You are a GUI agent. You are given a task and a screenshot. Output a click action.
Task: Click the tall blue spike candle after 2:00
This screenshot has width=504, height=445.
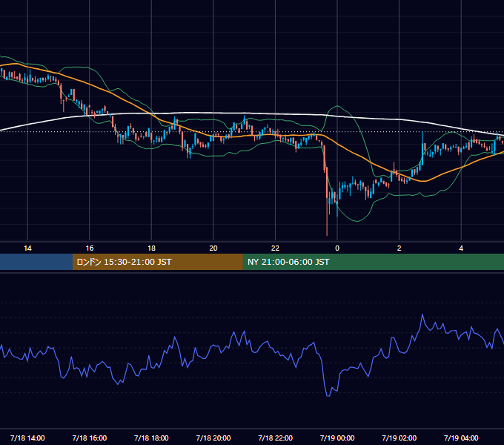(x=422, y=148)
